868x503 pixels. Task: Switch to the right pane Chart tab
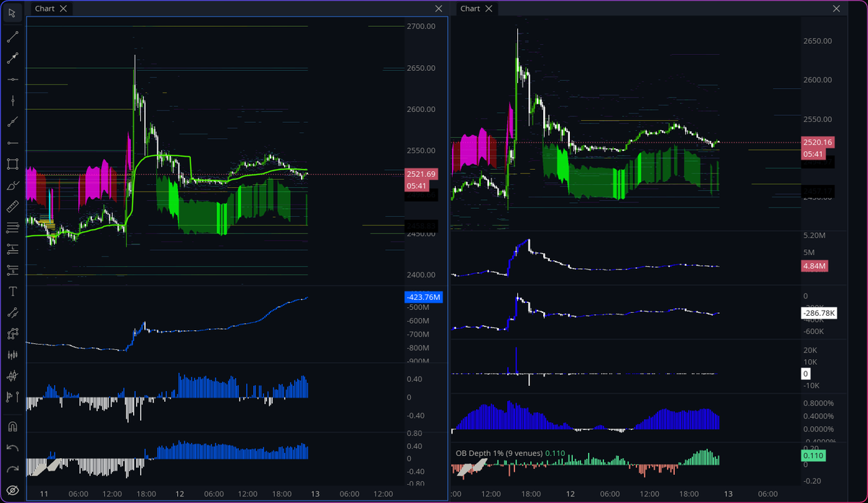(470, 9)
